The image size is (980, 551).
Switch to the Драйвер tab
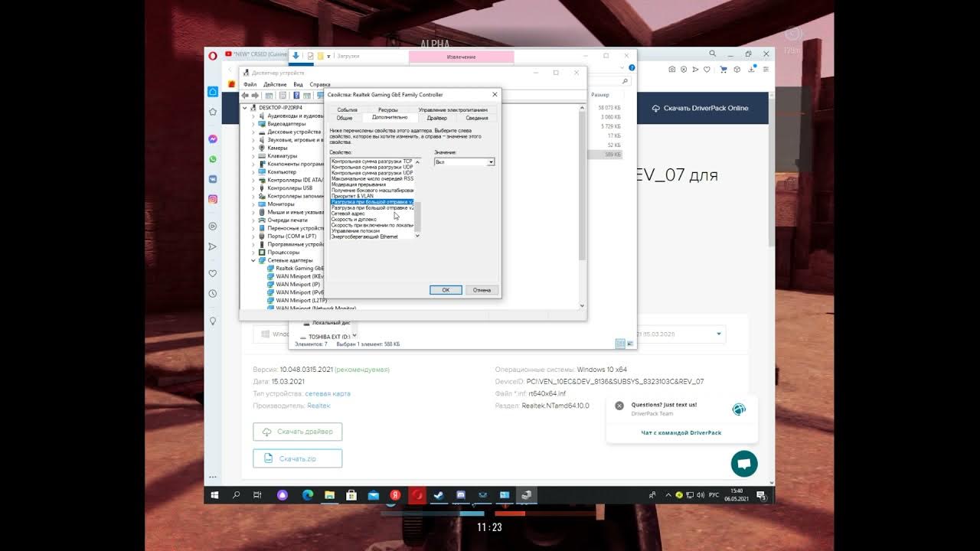pyautogui.click(x=437, y=118)
